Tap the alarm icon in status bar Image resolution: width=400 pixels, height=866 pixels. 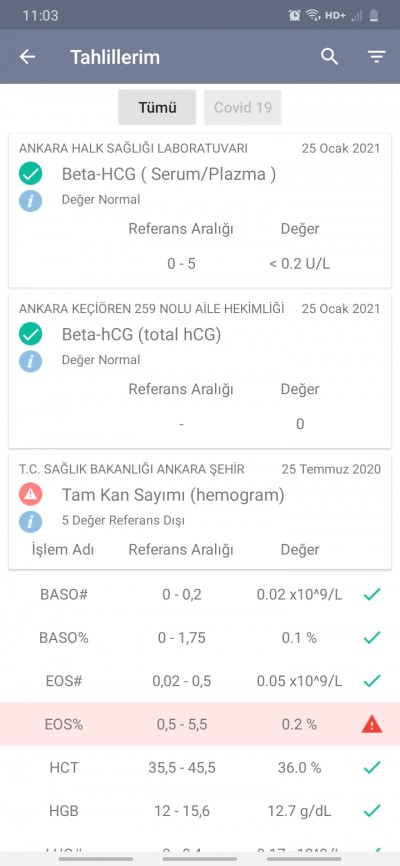294,15
